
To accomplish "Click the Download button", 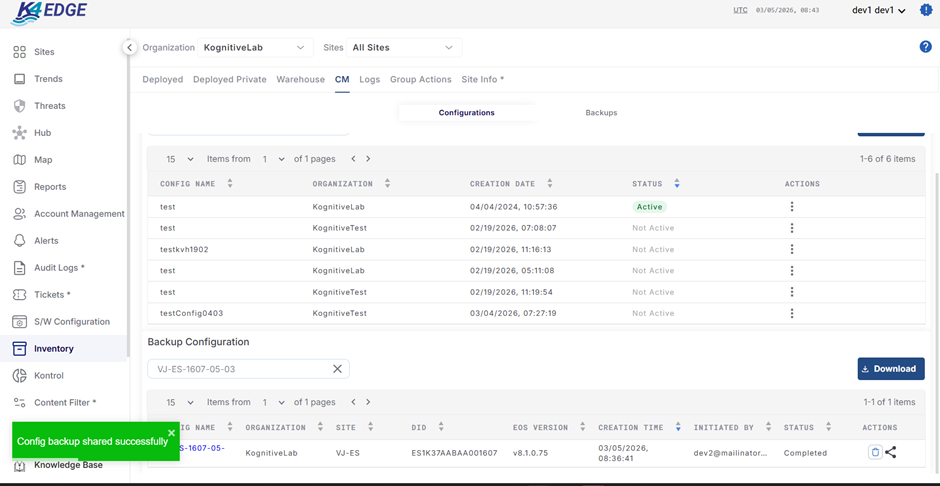I will click(890, 369).
